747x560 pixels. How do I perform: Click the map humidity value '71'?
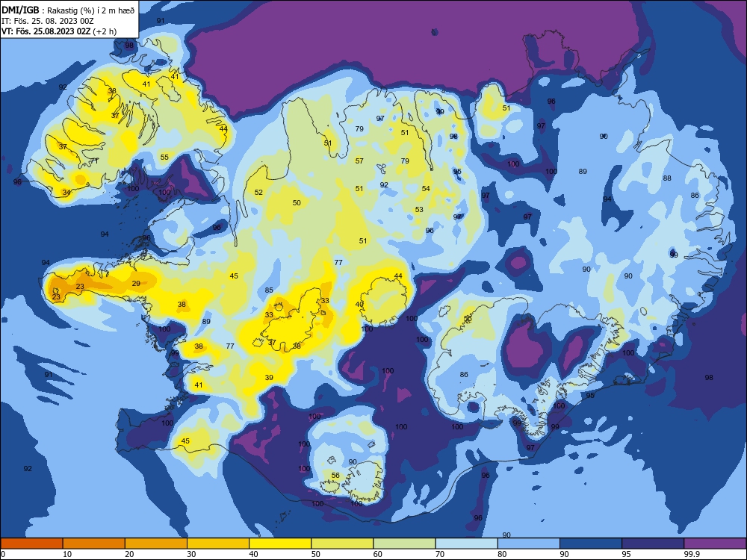pyautogui.click(x=95, y=161)
